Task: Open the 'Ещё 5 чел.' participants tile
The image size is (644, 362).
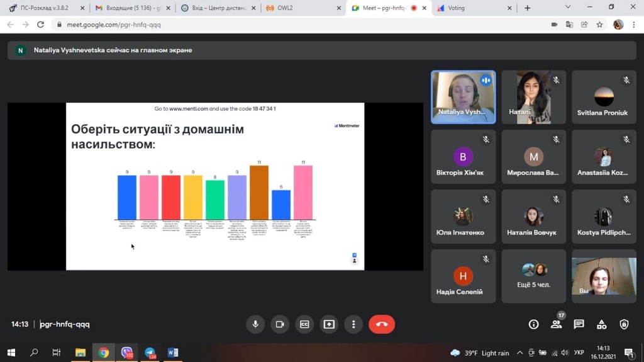Action: tap(534, 276)
